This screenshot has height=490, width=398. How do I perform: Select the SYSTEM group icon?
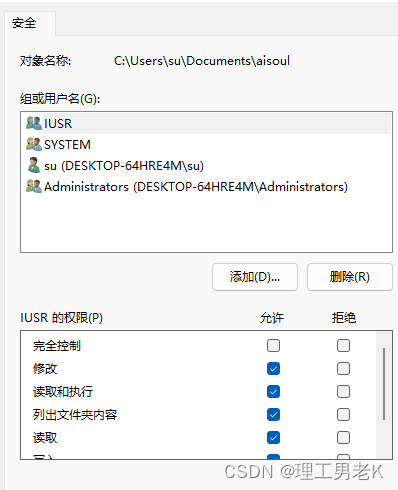tap(34, 144)
